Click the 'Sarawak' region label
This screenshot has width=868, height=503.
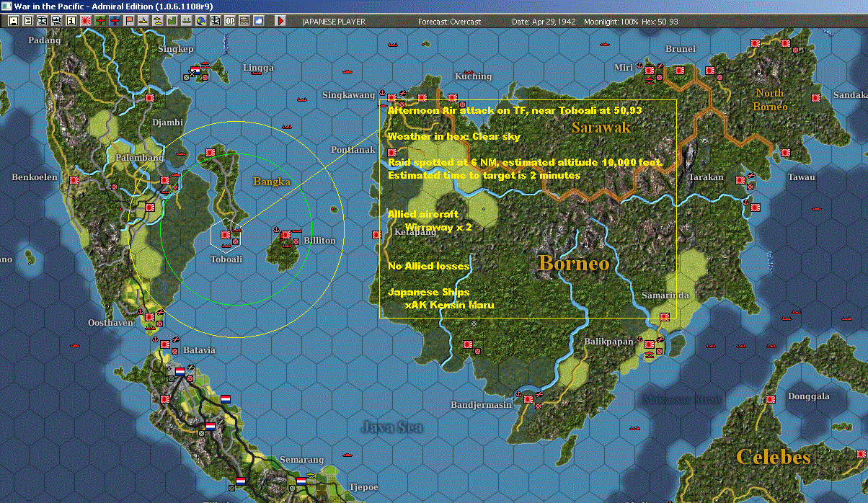tap(601, 128)
